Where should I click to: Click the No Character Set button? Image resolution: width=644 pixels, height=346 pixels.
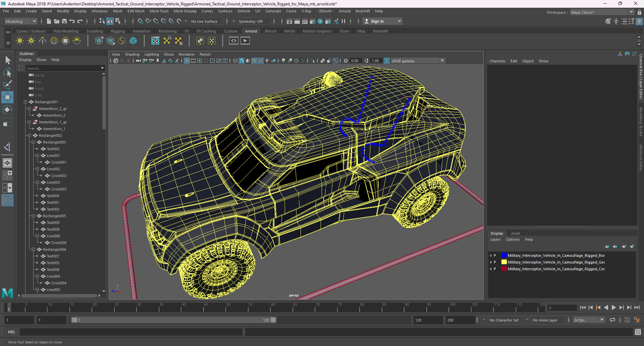(504, 320)
